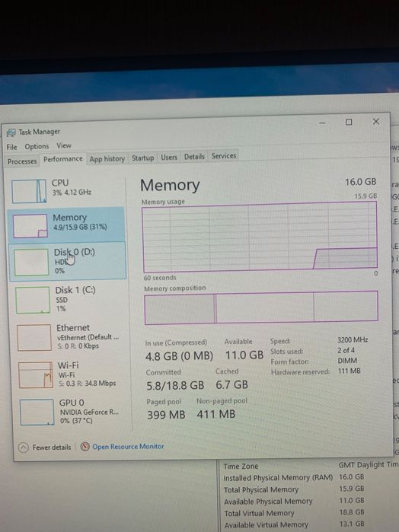Select the Disk 0 (D:) mini graph
The height and width of the screenshot is (532, 399).
click(x=31, y=263)
